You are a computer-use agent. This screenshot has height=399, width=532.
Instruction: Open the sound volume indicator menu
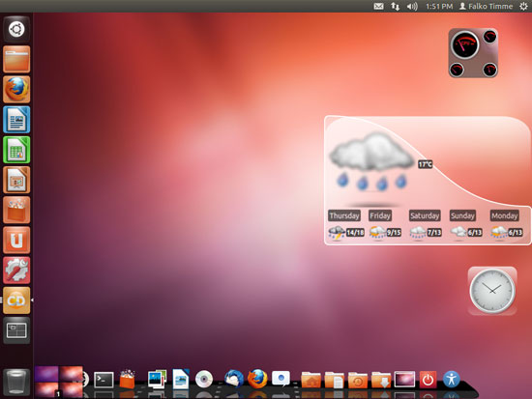tap(412, 7)
